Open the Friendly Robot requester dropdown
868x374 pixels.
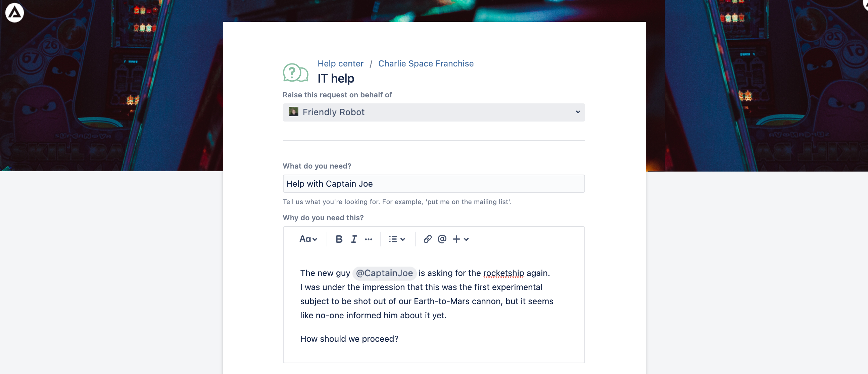coord(434,112)
